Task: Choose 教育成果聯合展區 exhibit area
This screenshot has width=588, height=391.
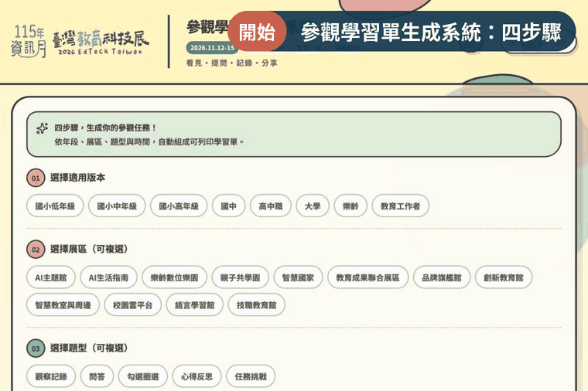Action: tap(367, 277)
